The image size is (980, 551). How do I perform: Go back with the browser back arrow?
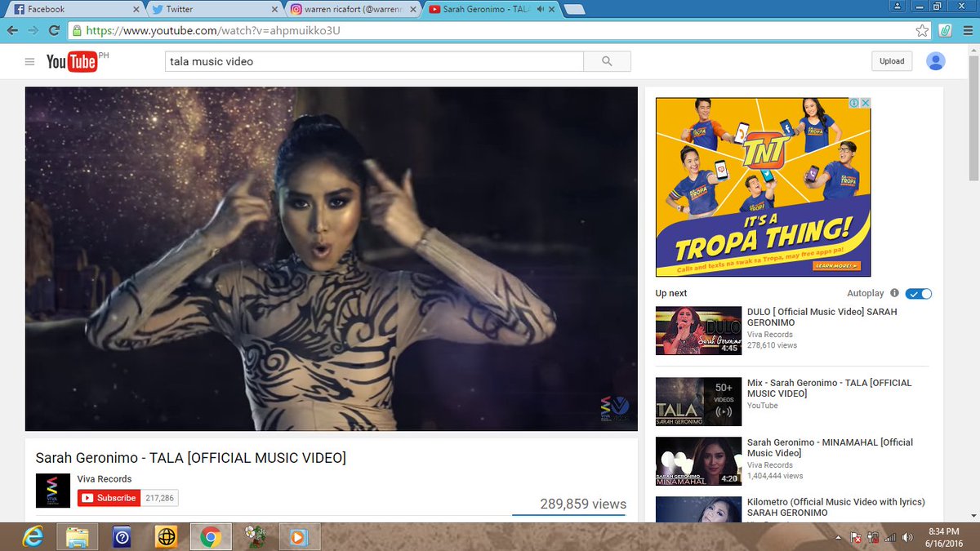click(12, 30)
